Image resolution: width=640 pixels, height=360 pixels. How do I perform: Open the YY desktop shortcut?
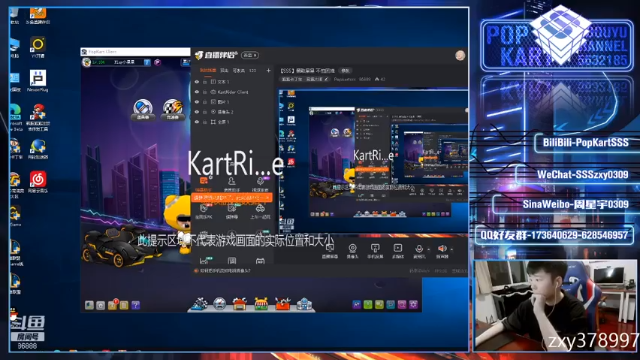coord(38,47)
